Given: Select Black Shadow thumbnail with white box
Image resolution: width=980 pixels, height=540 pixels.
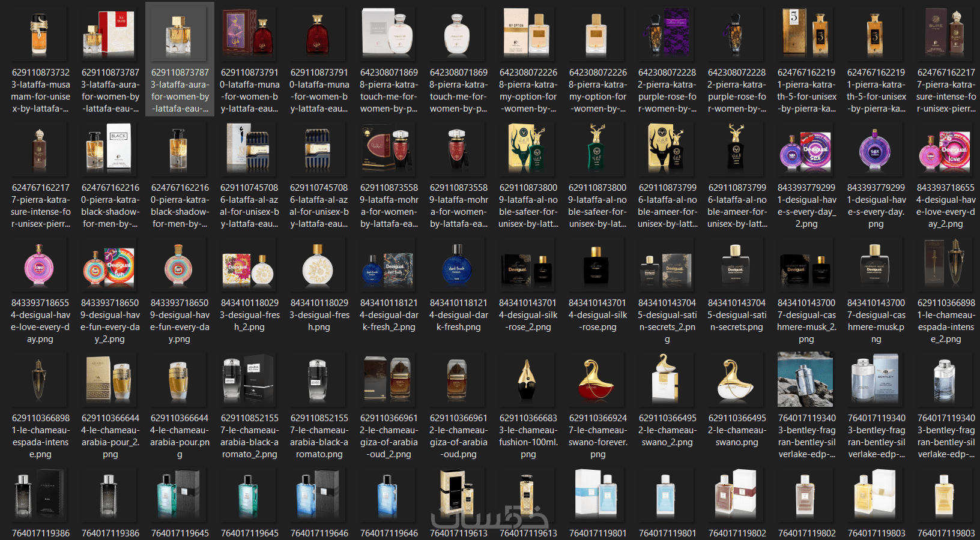Looking at the screenshot, I should [110, 149].
